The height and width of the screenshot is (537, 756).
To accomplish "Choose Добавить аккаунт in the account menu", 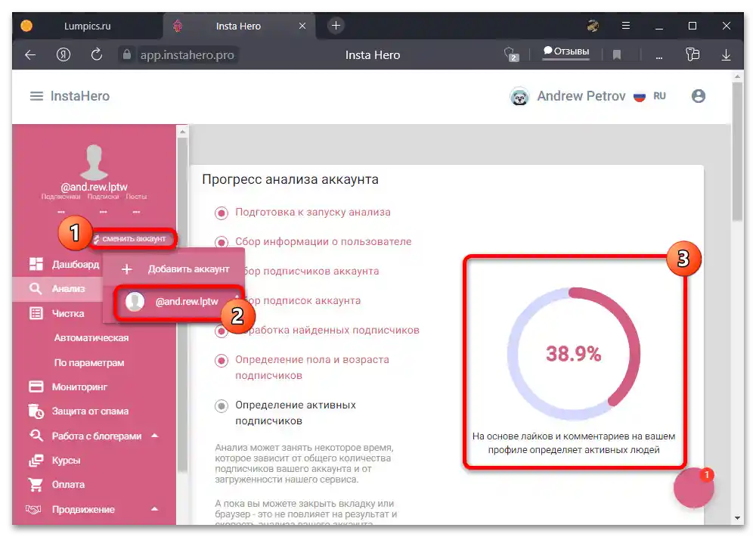I will (174, 269).
